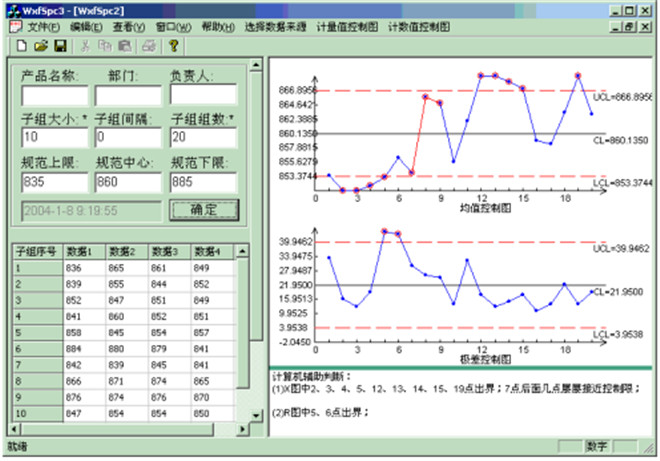Click the 子组组数 field containing 20
Viewport: 660px width, 461px height.
click(202, 137)
